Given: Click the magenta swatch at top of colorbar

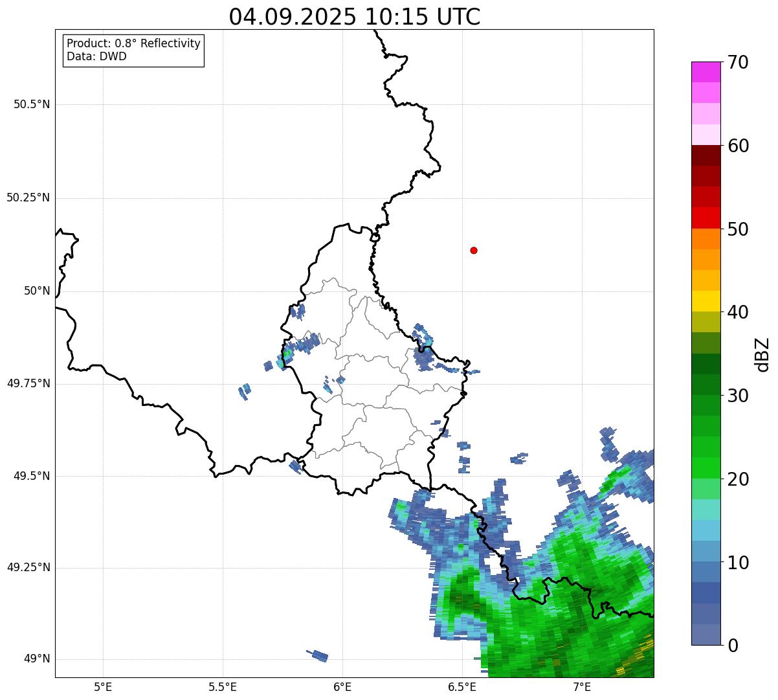Looking at the screenshot, I should 706,72.
